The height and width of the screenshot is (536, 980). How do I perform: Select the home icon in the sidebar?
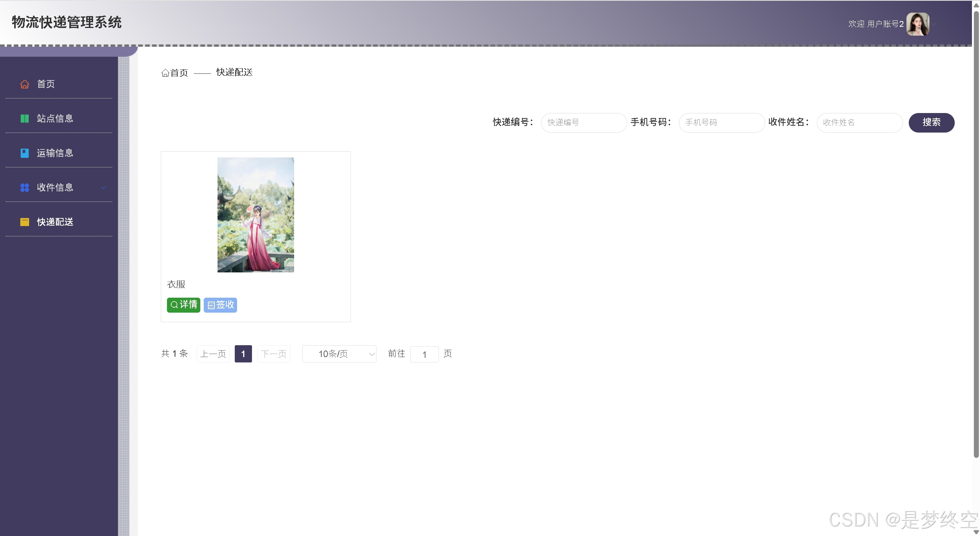pos(25,84)
